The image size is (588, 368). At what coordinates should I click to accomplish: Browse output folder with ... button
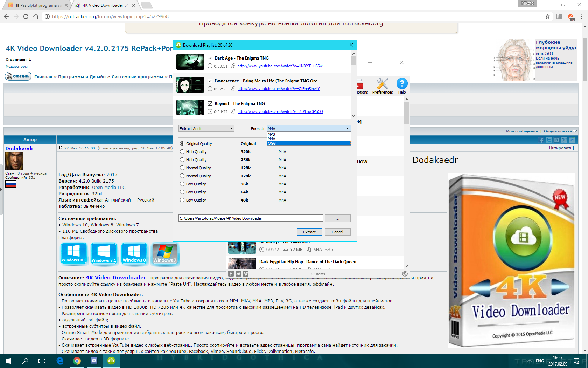pos(338,218)
